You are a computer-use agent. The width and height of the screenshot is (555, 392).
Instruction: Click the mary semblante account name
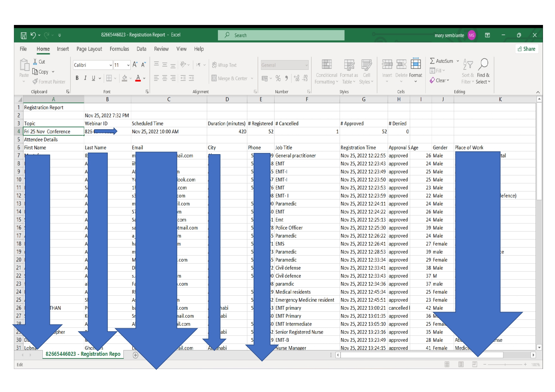pyautogui.click(x=449, y=35)
